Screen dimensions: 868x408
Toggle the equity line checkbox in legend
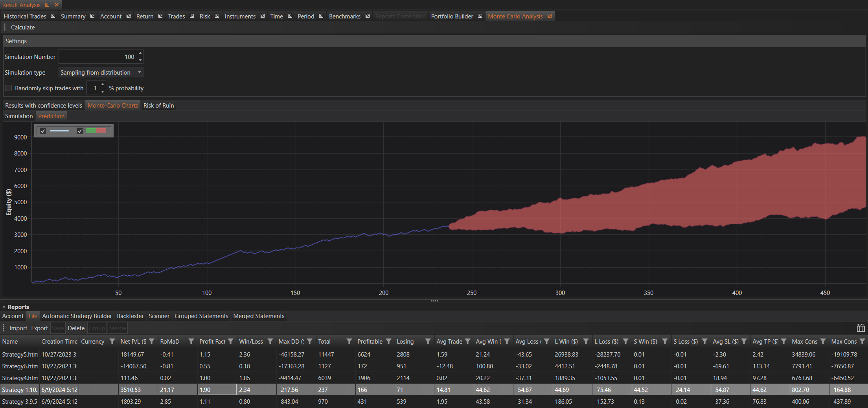pyautogui.click(x=43, y=131)
